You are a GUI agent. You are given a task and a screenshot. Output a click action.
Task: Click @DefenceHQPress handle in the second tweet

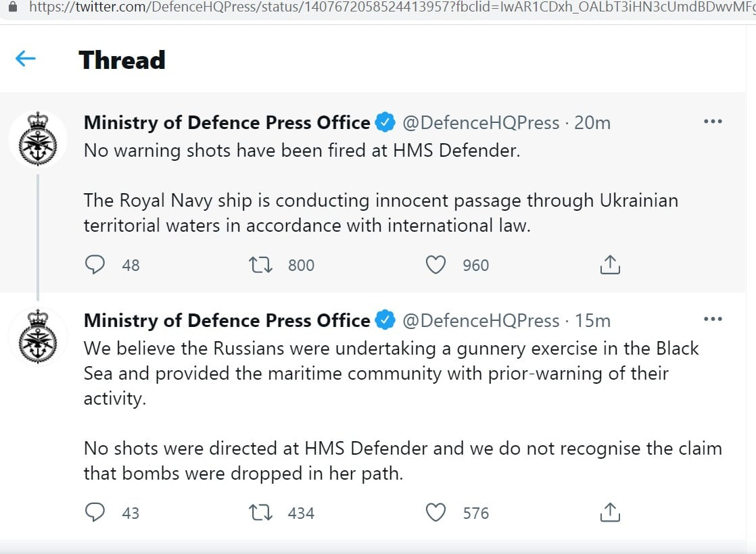481,320
